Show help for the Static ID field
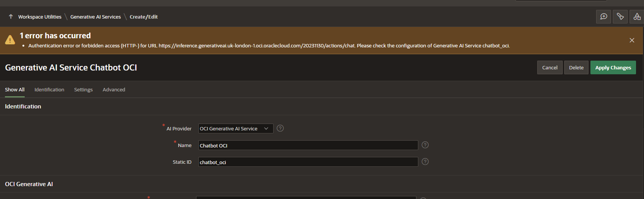The height and width of the screenshot is (199, 644). coord(425,162)
